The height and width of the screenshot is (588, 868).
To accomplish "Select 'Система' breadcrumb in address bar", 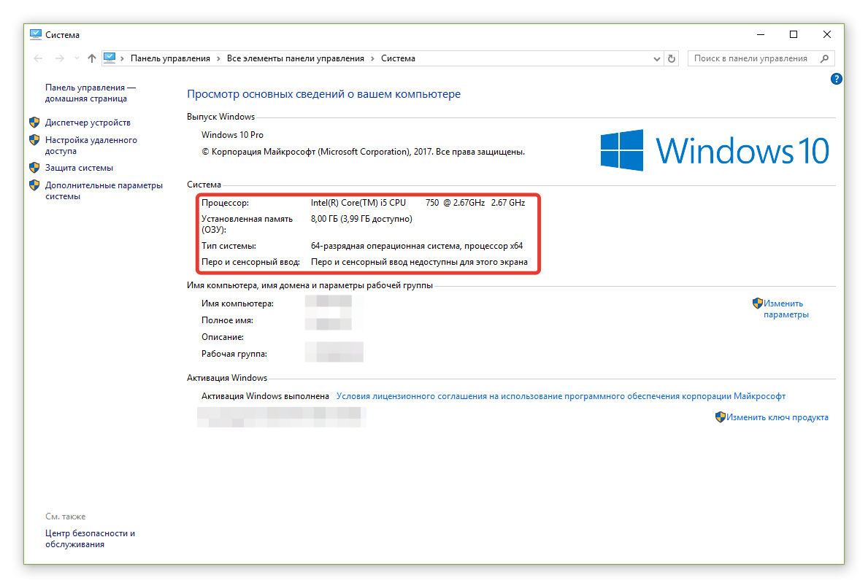I will click(397, 58).
